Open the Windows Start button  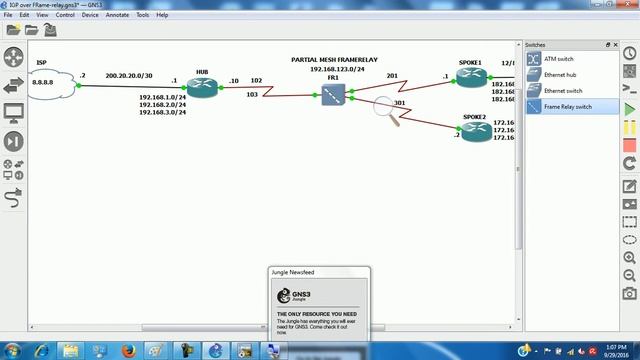click(x=11, y=351)
